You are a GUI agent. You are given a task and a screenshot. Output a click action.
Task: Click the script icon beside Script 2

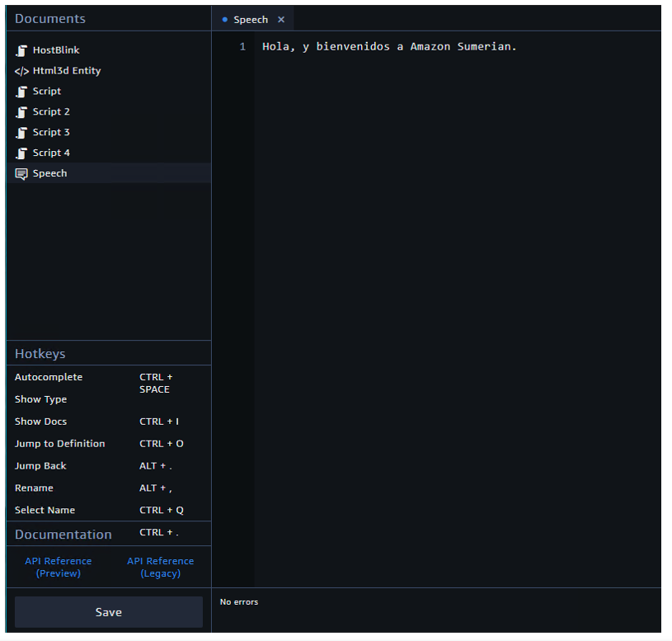(x=21, y=112)
